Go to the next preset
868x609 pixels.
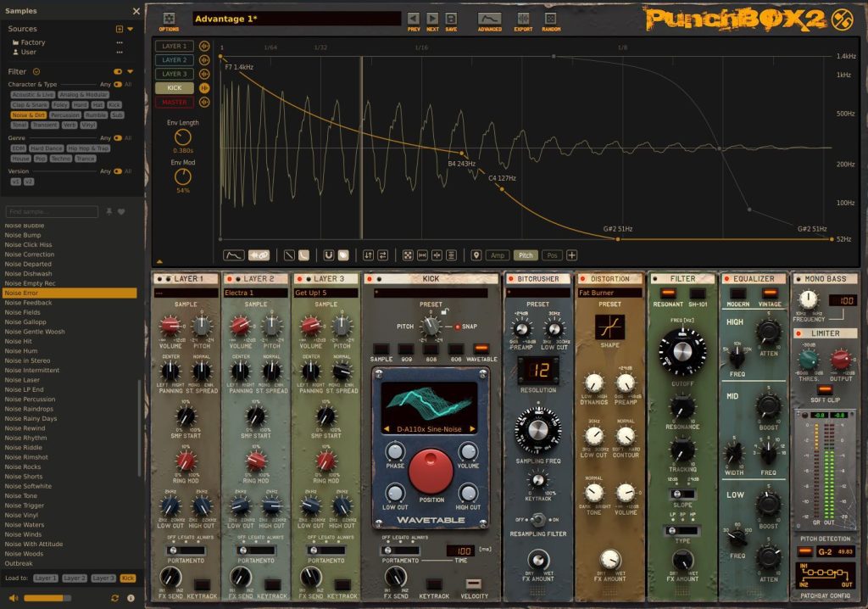click(x=432, y=19)
